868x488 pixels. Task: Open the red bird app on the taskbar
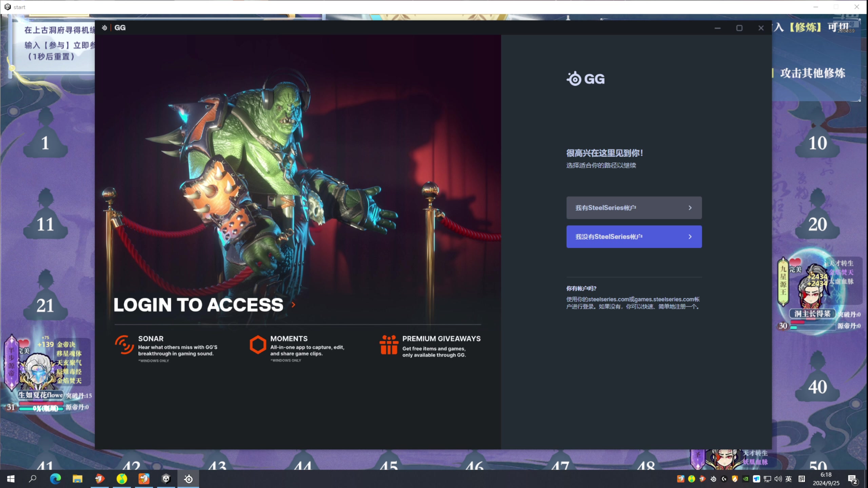click(x=100, y=479)
